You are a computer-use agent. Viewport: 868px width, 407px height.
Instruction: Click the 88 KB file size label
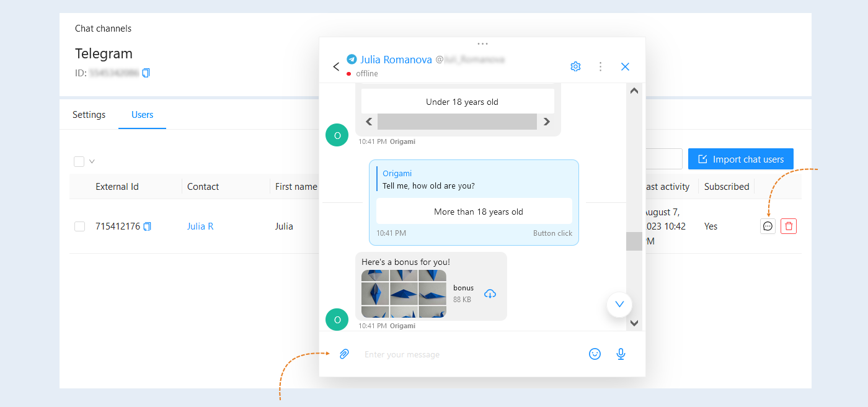(x=462, y=300)
